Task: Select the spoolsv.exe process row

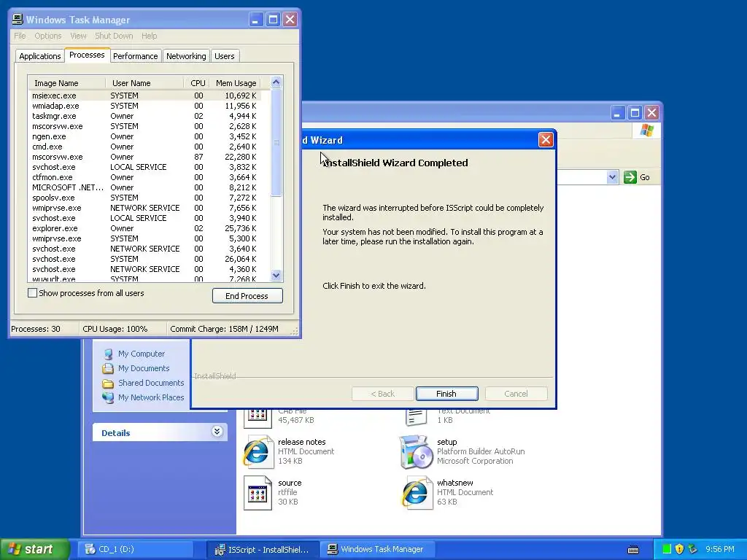Action: click(x=145, y=198)
